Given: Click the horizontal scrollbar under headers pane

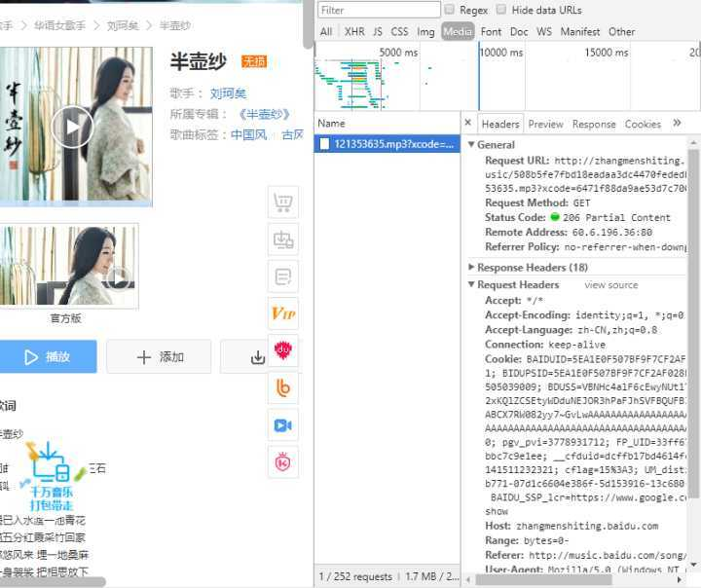Looking at the screenshot, I should pyautogui.click(x=543, y=579).
